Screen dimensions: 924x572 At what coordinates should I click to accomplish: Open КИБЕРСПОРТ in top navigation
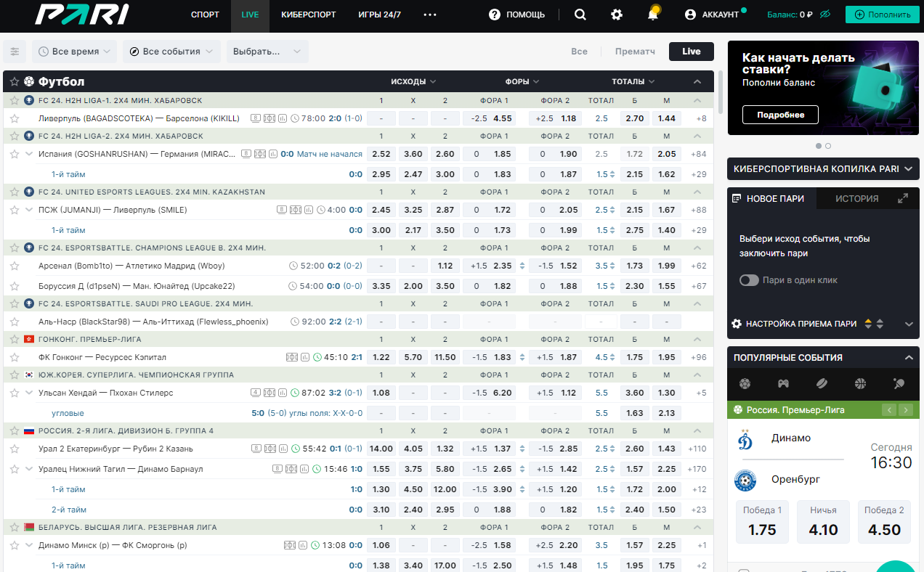pos(308,15)
